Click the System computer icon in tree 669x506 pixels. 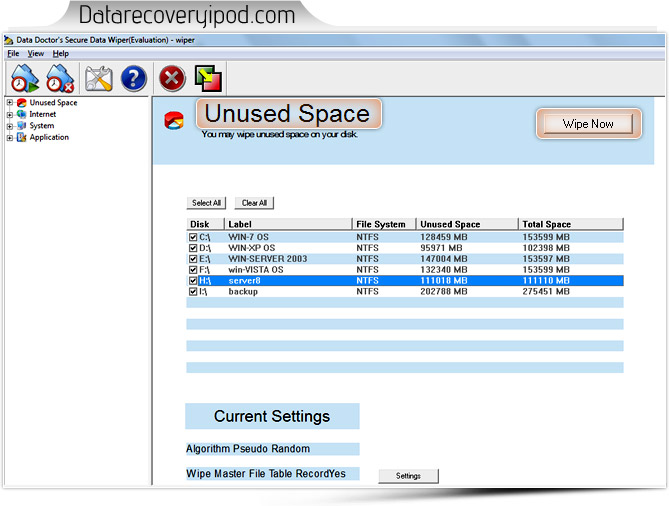(21, 126)
